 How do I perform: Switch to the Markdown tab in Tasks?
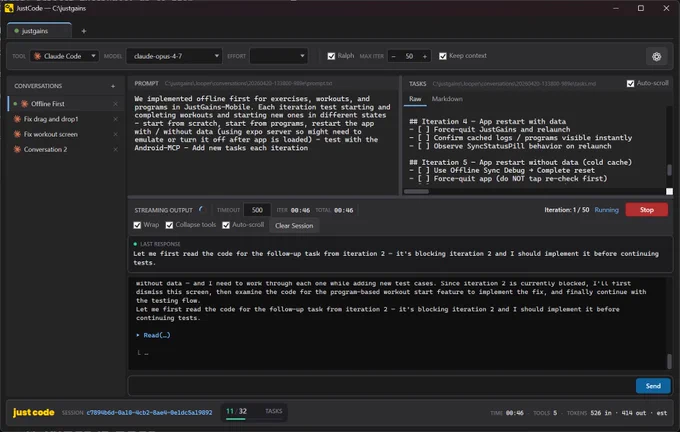[447, 99]
